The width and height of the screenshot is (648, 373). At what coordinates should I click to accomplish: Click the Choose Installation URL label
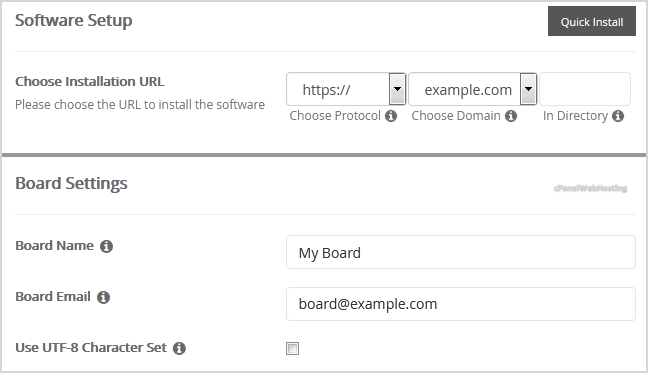[x=90, y=81]
